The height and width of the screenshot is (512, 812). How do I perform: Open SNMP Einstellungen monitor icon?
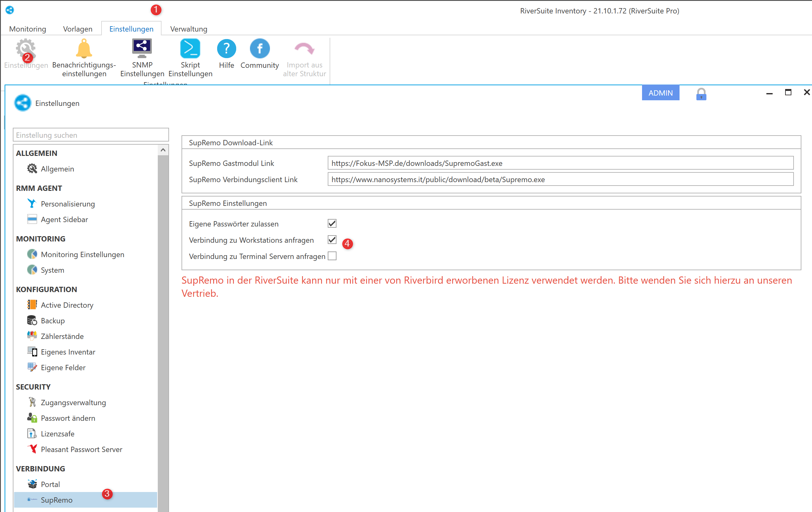[x=142, y=48]
